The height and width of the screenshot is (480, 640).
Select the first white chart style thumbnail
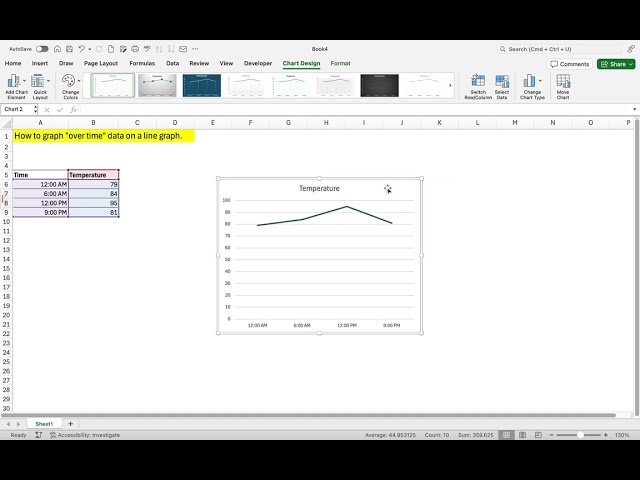[113, 85]
